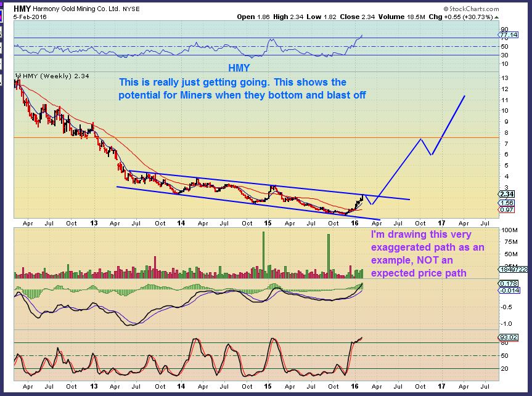The width and height of the screenshot is (532, 396).
Task: Click the blue HMY annotation title
Action: [239, 68]
